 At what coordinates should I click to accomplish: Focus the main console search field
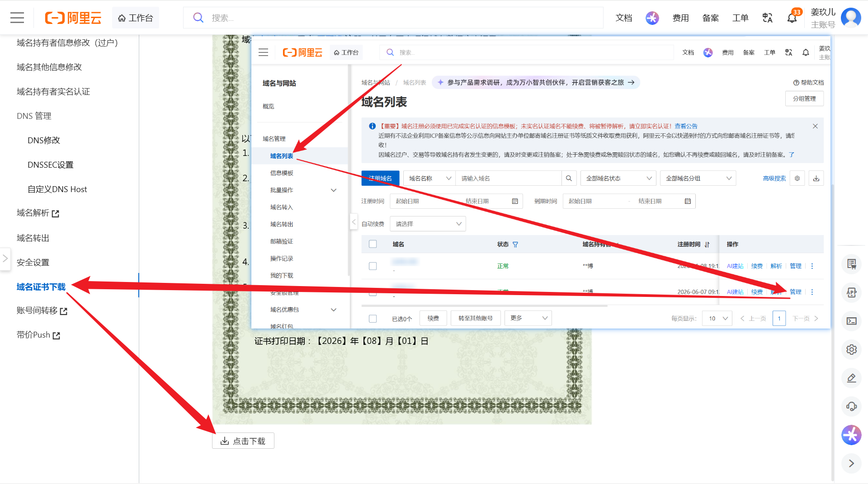point(393,18)
